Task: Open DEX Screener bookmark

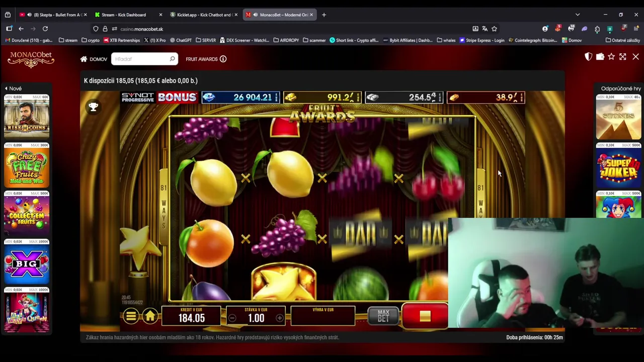Action: pyautogui.click(x=245, y=40)
